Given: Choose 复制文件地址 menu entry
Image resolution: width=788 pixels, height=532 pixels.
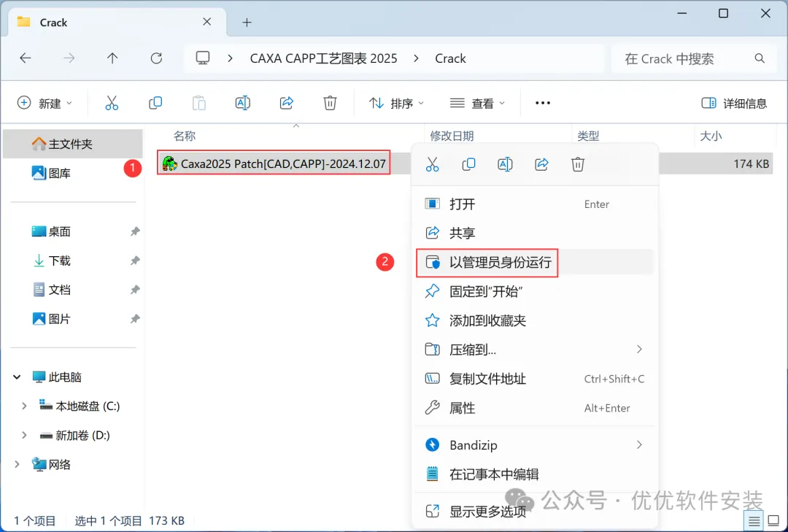Looking at the screenshot, I should [536, 379].
